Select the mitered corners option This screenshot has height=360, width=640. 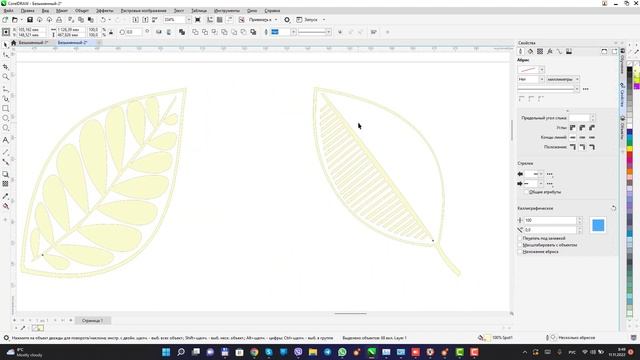(x=573, y=128)
